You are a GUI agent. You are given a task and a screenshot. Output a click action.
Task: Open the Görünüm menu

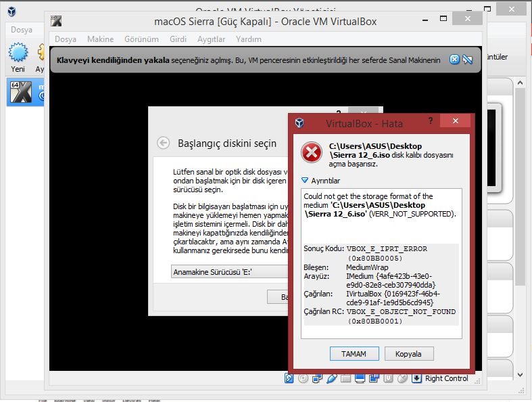(141, 39)
